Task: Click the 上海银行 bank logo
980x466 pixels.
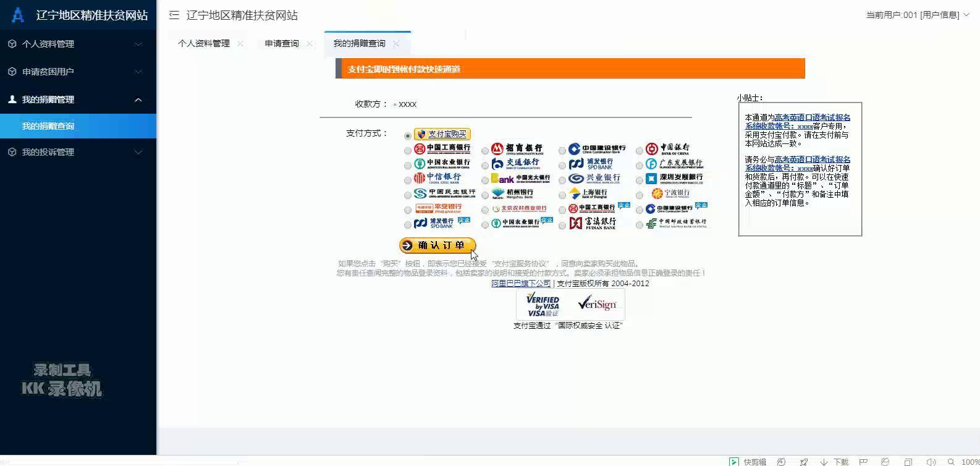Action: tap(588, 193)
